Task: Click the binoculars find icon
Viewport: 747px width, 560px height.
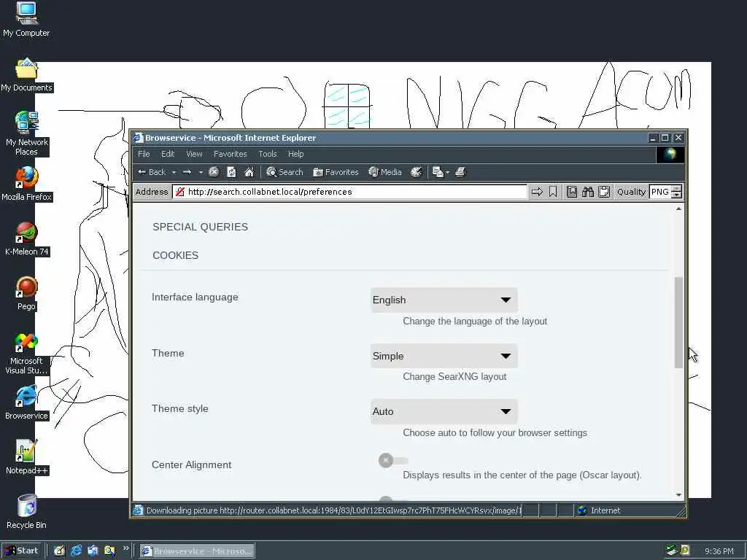Action: pos(588,192)
